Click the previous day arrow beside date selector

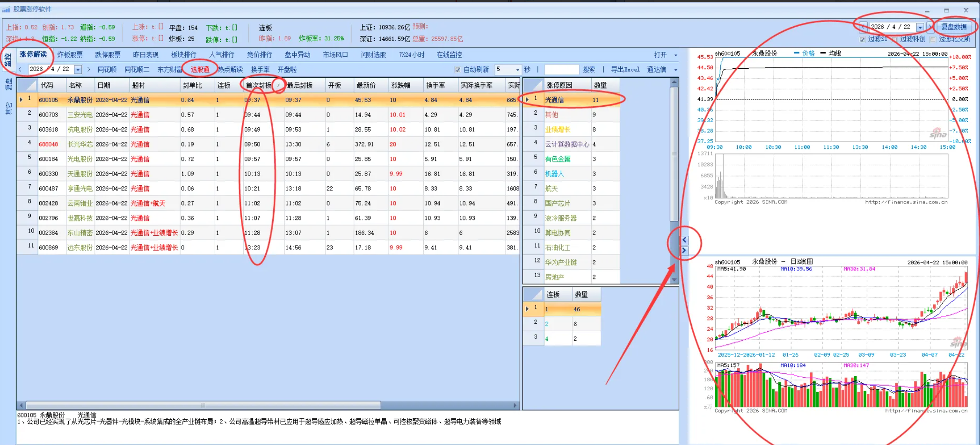tap(20, 70)
